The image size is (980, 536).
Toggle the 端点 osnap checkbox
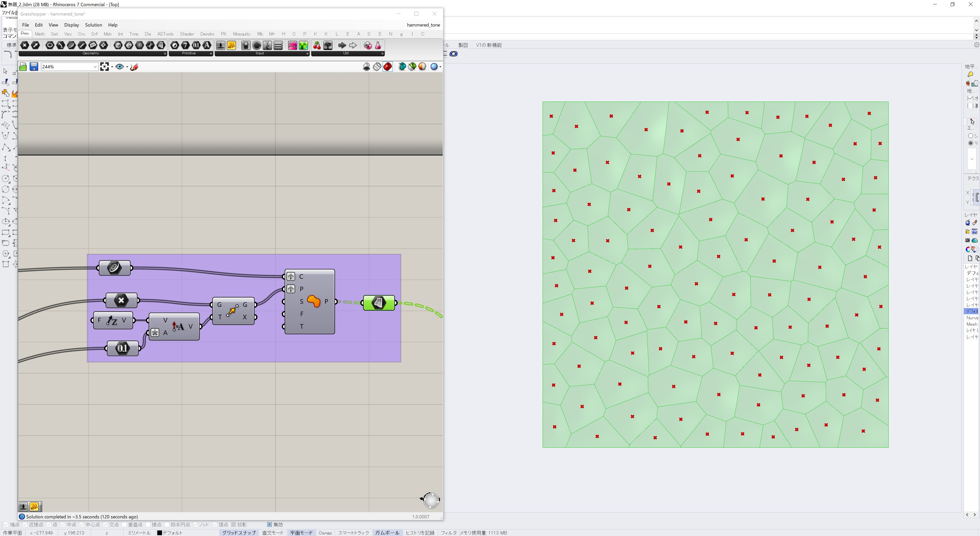pos(6,525)
